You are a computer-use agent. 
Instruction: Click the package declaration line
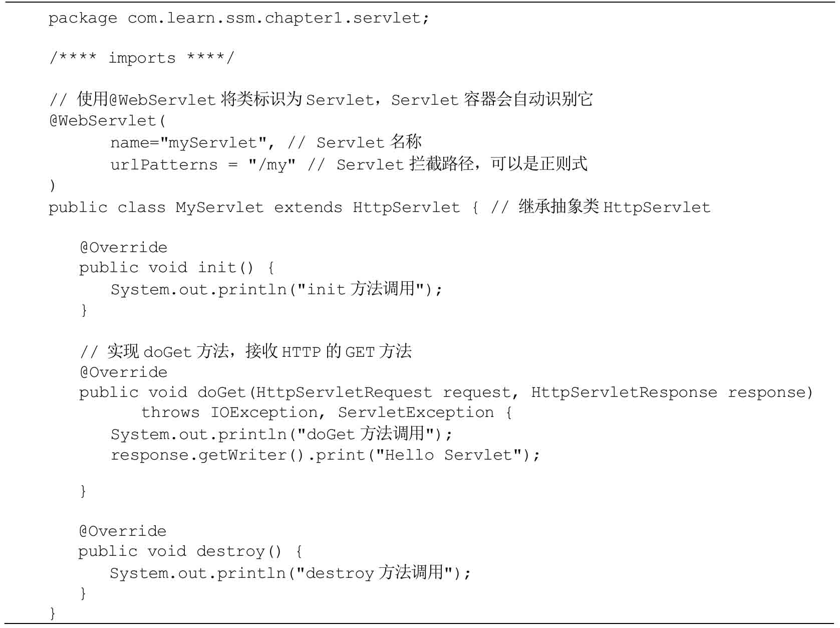click(x=239, y=19)
